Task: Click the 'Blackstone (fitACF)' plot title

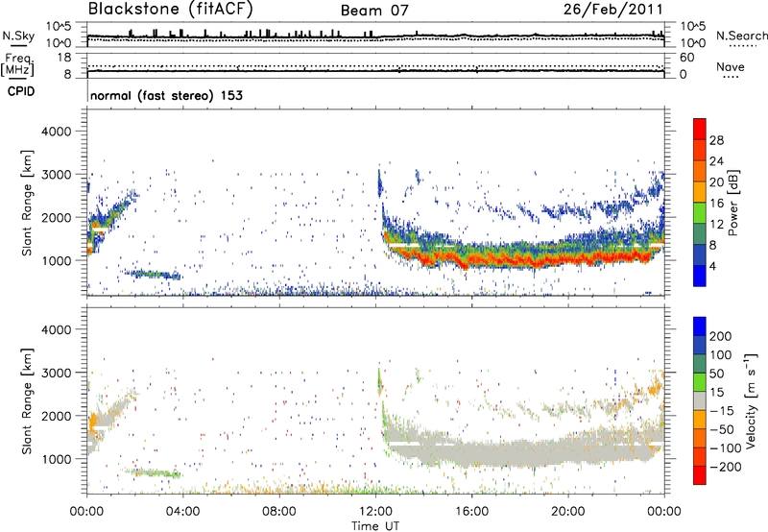Action: (170, 9)
